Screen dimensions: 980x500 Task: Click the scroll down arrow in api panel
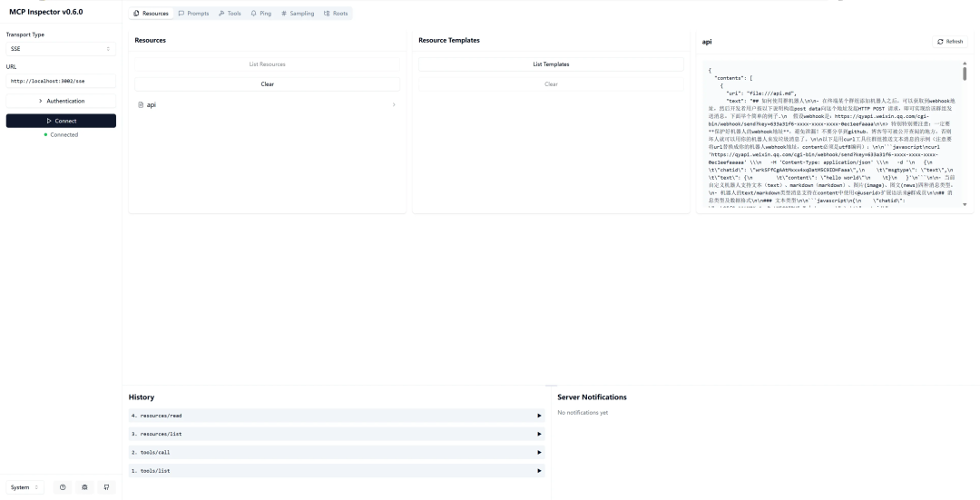point(965,204)
